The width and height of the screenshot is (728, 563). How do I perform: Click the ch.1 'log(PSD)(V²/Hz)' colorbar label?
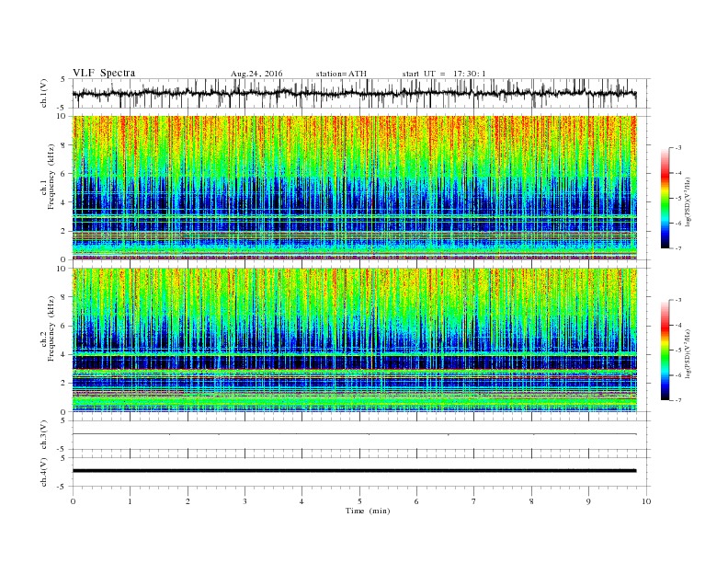688,201
